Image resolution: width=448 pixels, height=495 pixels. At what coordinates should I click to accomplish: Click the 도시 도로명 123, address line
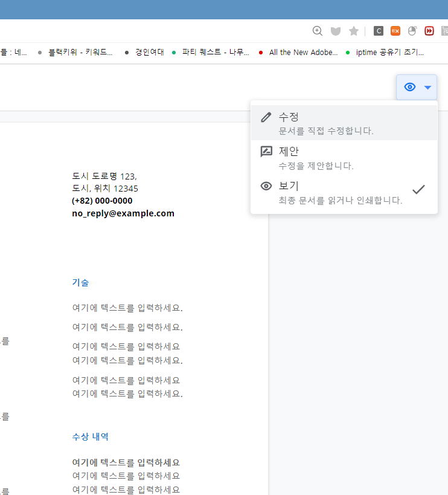(104, 176)
